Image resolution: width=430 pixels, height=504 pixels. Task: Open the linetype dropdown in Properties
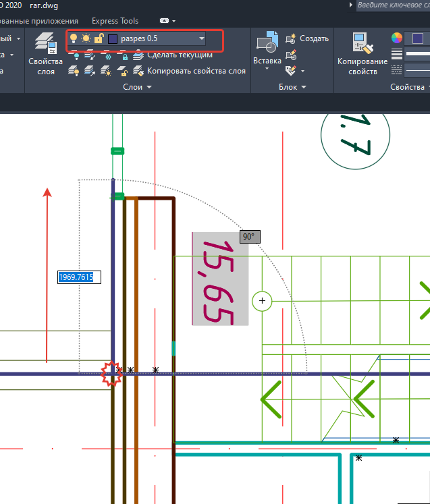(x=417, y=70)
